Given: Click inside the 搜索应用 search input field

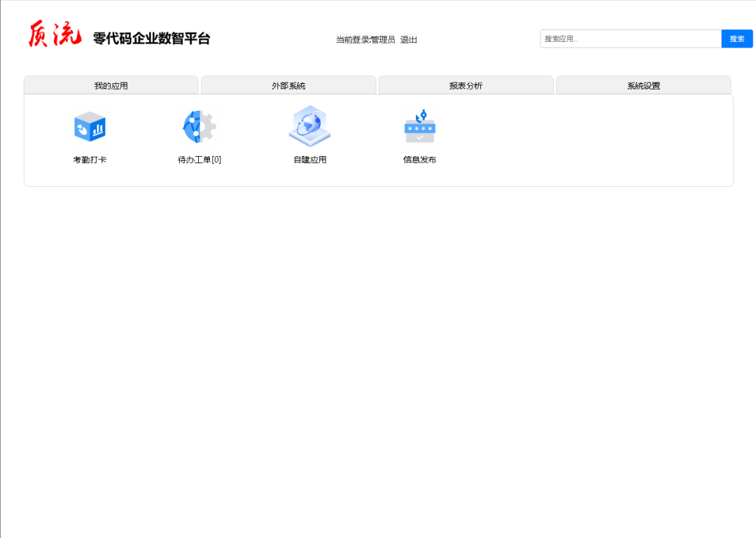Looking at the screenshot, I should 623,38.
